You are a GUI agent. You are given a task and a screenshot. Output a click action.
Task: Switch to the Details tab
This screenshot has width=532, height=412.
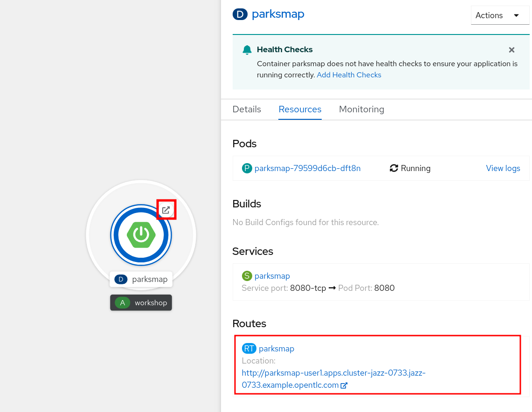[247, 109]
